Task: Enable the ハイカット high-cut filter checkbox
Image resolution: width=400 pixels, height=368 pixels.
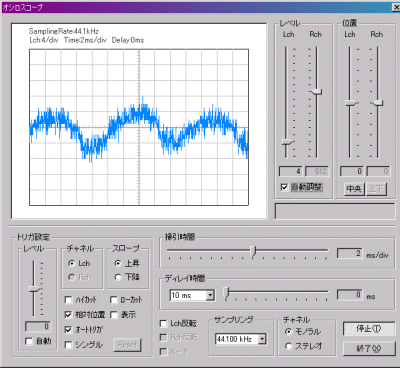Action: (x=68, y=300)
